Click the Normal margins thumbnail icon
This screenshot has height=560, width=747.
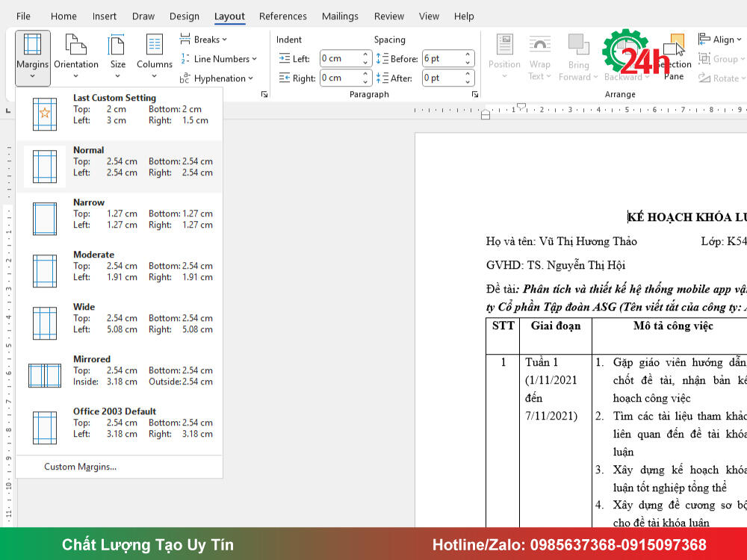pos(45,167)
